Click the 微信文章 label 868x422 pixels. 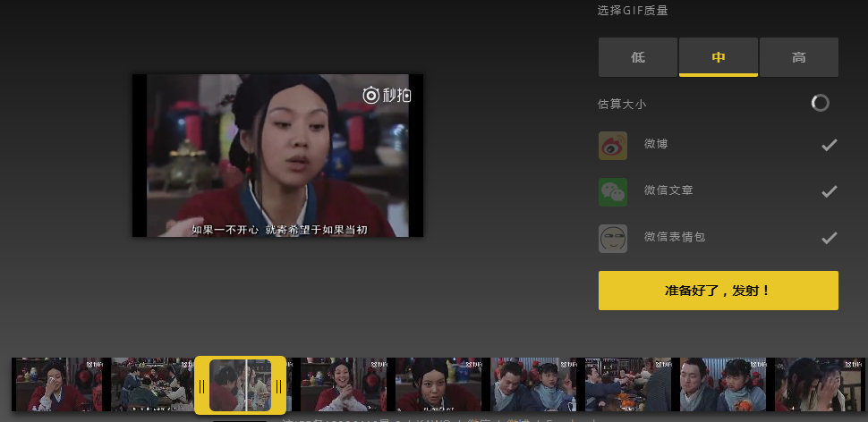[668, 190]
